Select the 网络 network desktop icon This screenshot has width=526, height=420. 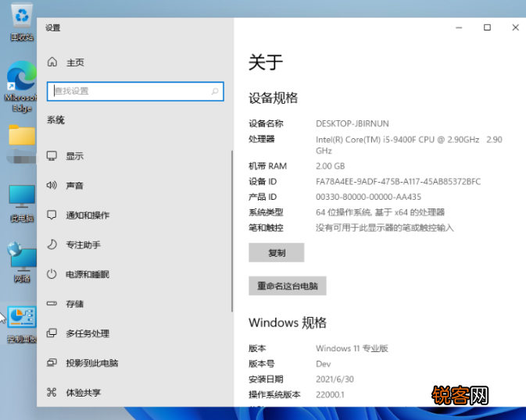22,262
